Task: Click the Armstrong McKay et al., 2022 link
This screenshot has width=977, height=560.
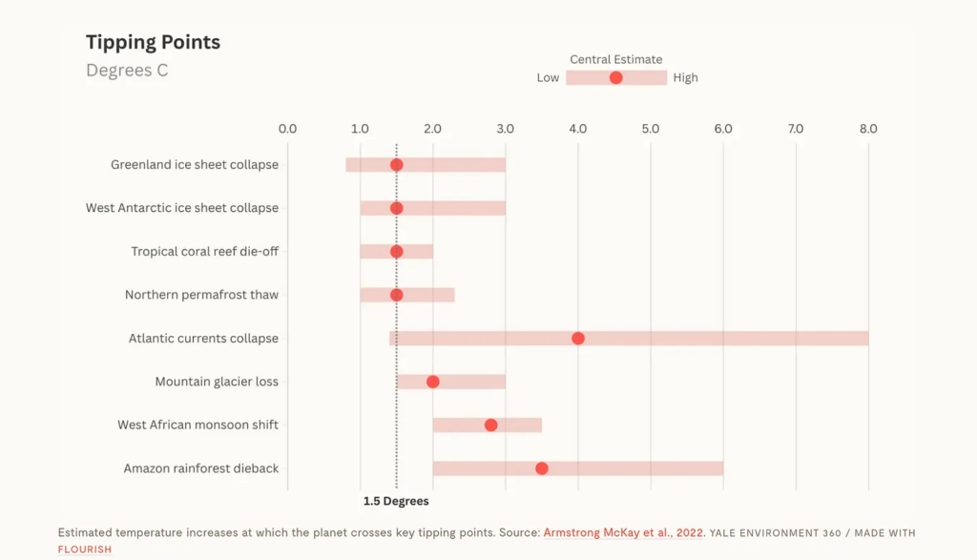Action: pyautogui.click(x=623, y=532)
